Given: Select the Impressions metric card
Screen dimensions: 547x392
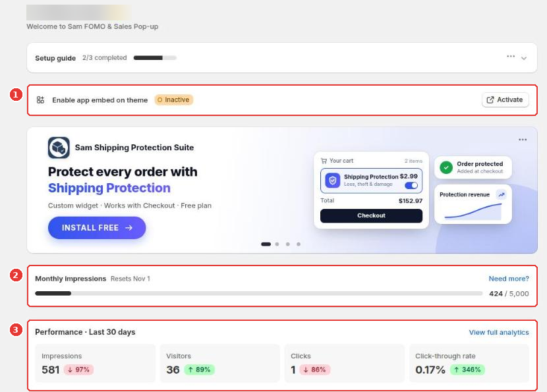Looking at the screenshot, I should click(x=96, y=363).
